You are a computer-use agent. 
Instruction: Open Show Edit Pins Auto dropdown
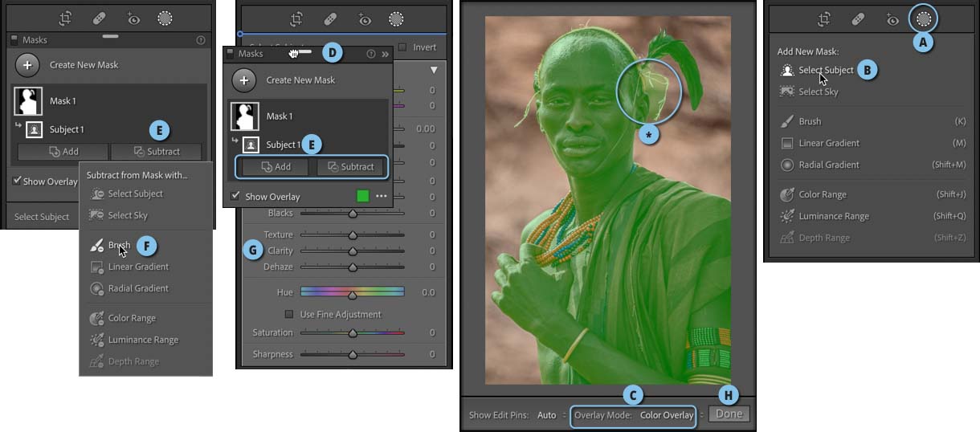(x=551, y=415)
